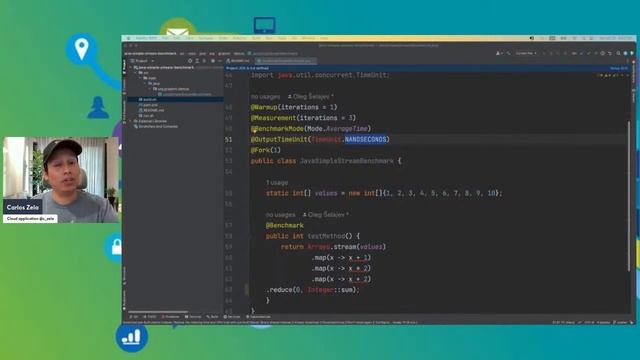Select the java folder in Project tree
The height and width of the screenshot is (360, 640).
point(155,83)
